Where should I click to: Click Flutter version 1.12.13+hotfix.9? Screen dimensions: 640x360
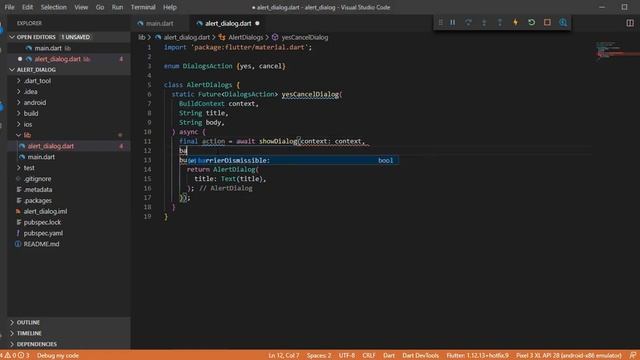[478, 356]
